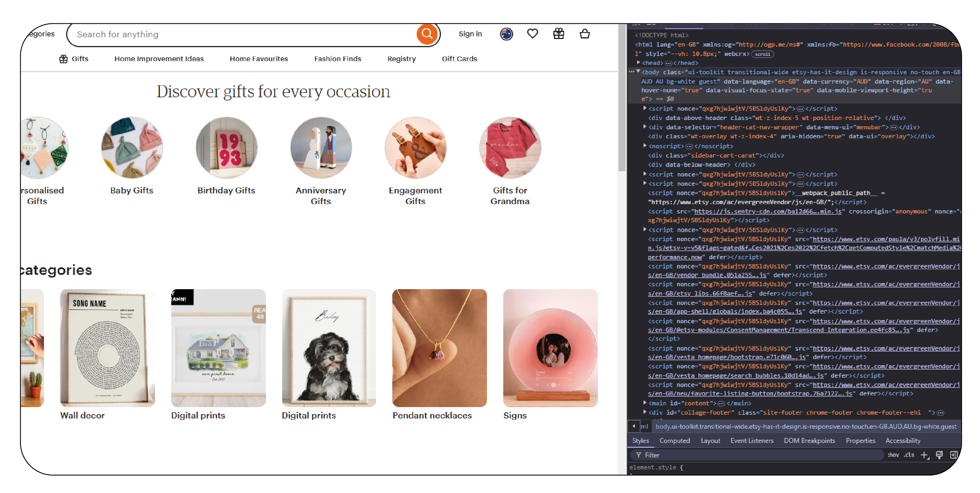The width and height of the screenshot is (980, 493).
Task: Click the rendering emulation paintbrush icon
Action: point(939,455)
